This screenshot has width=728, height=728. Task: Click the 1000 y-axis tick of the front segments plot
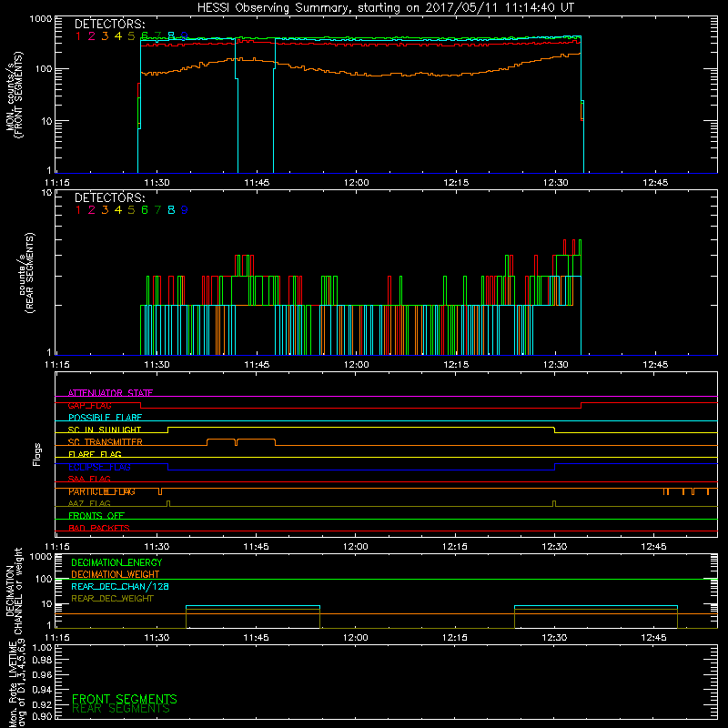tap(41, 19)
